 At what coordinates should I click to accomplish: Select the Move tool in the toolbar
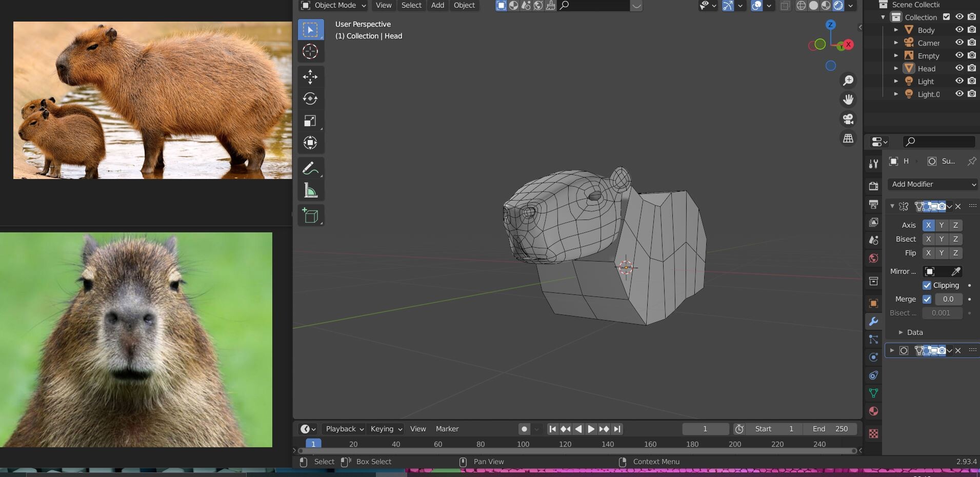(x=311, y=76)
